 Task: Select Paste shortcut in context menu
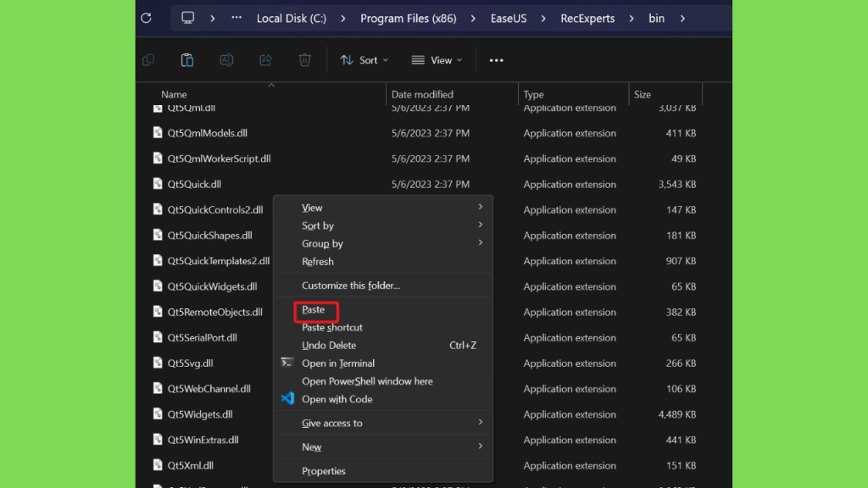(383, 328)
